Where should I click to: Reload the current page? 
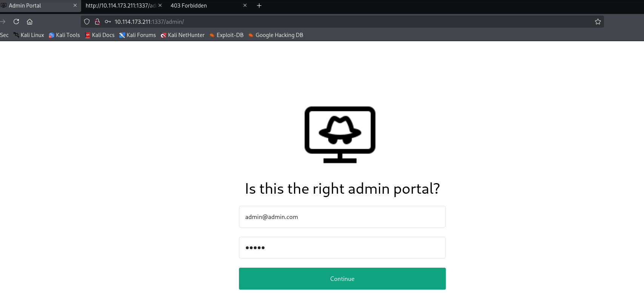[x=16, y=22]
